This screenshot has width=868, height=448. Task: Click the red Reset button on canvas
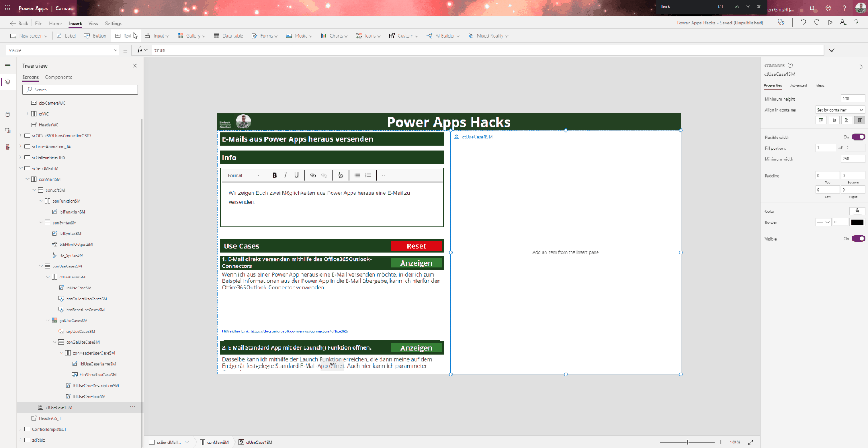point(416,246)
